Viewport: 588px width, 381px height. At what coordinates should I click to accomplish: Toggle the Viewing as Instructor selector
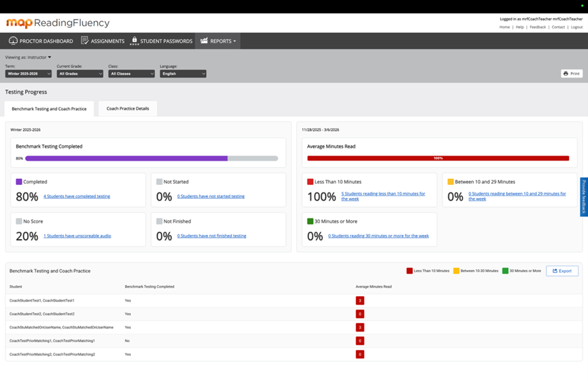[x=28, y=57]
